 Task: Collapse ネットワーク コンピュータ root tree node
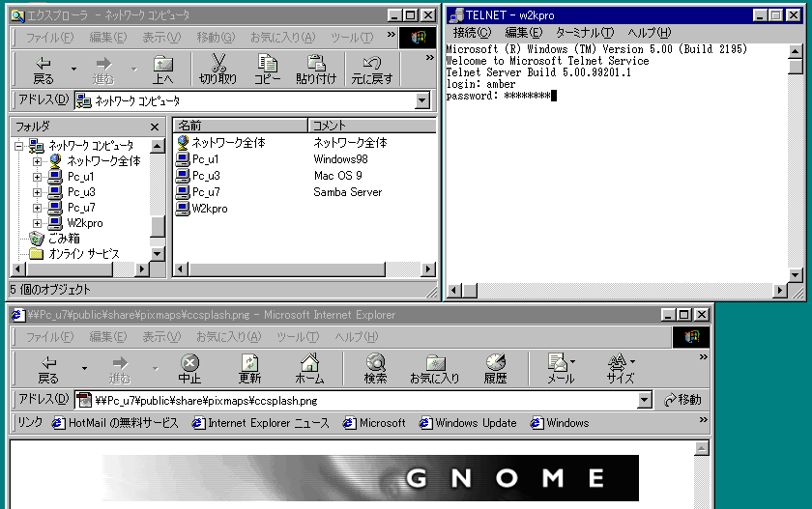(19, 146)
